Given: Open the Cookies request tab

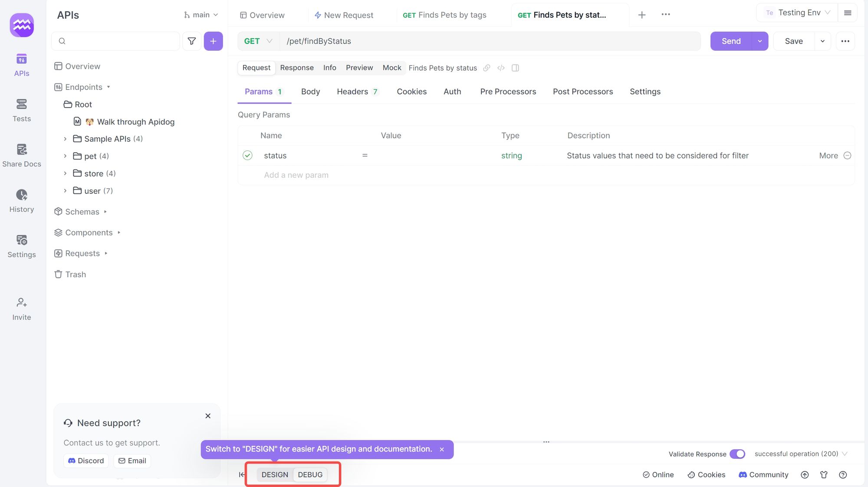Looking at the screenshot, I should point(411,92).
